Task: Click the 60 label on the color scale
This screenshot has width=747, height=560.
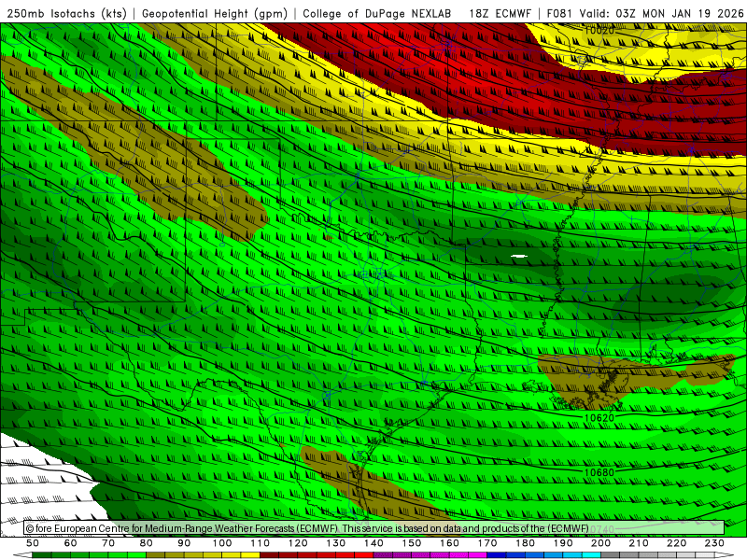Action: point(70,543)
